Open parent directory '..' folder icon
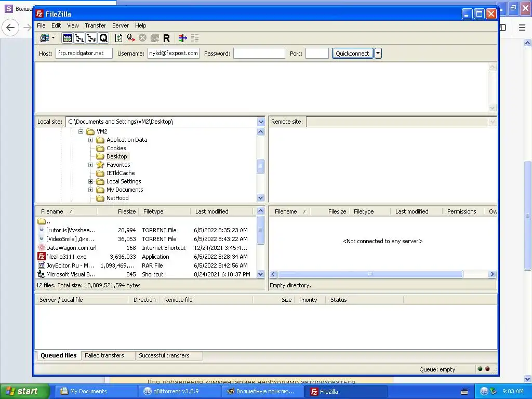Screen dimensions: 532x399 coord(42,221)
